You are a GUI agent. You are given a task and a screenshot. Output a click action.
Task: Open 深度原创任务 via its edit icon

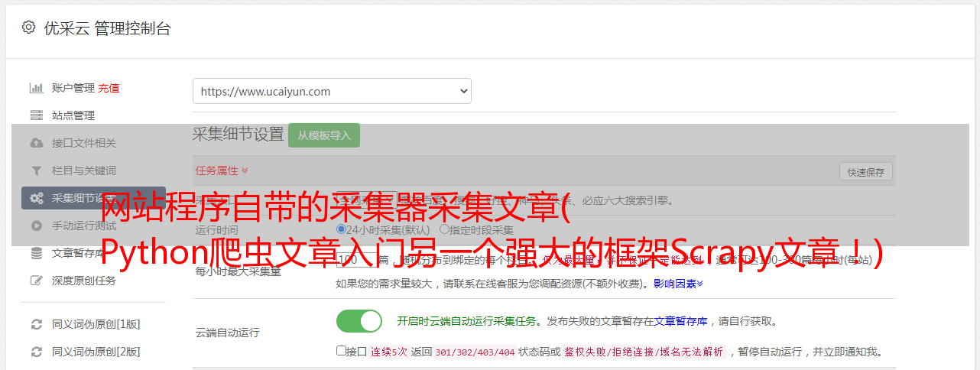(x=36, y=281)
